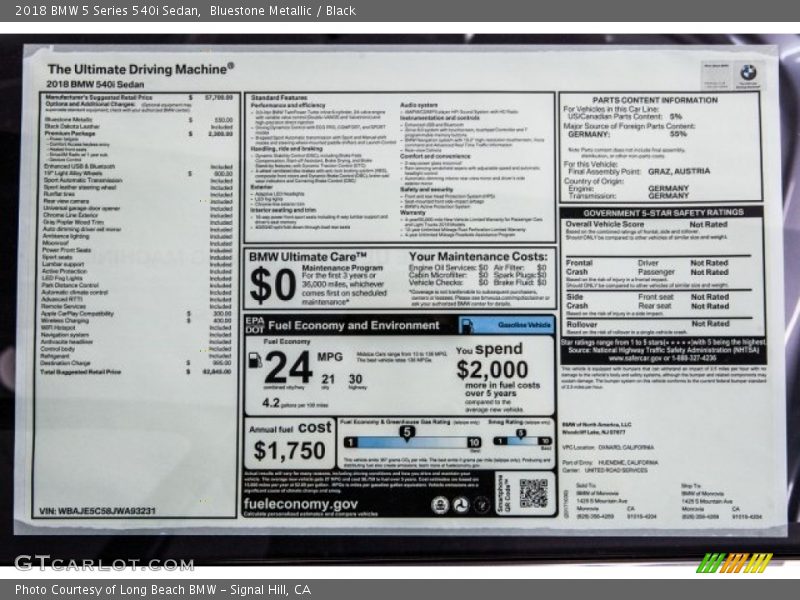Click the '2018 BMW 540i Sedan' subtitle
This screenshot has height=600, width=800.
pos(95,85)
